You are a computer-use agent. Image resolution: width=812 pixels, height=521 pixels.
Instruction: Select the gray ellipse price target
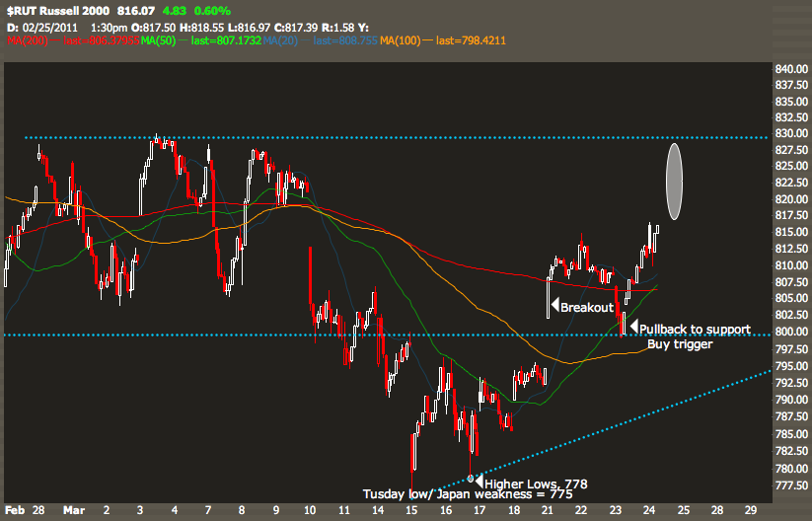[x=675, y=181]
